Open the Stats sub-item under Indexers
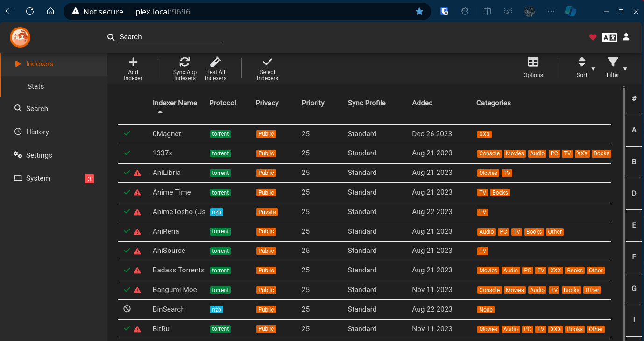This screenshot has width=644, height=341. (35, 86)
